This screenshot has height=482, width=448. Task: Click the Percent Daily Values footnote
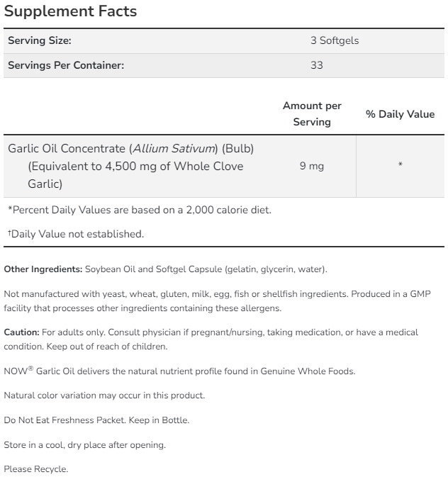[140, 210]
